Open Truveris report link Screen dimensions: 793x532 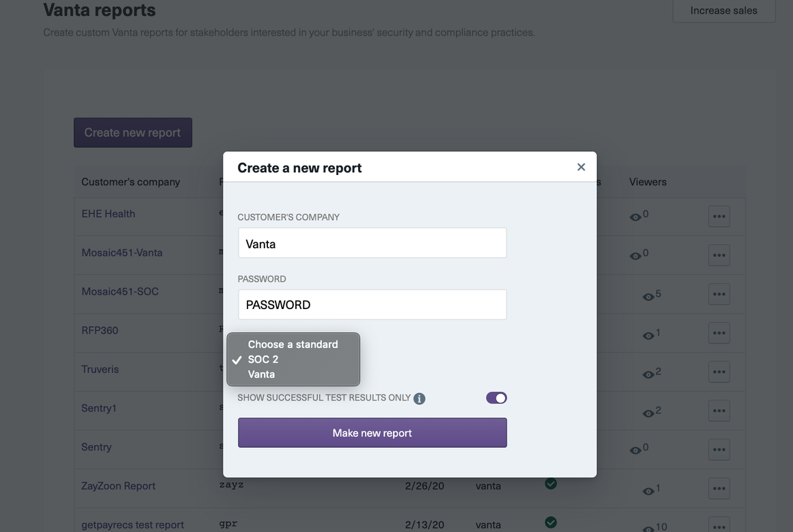click(x=100, y=370)
